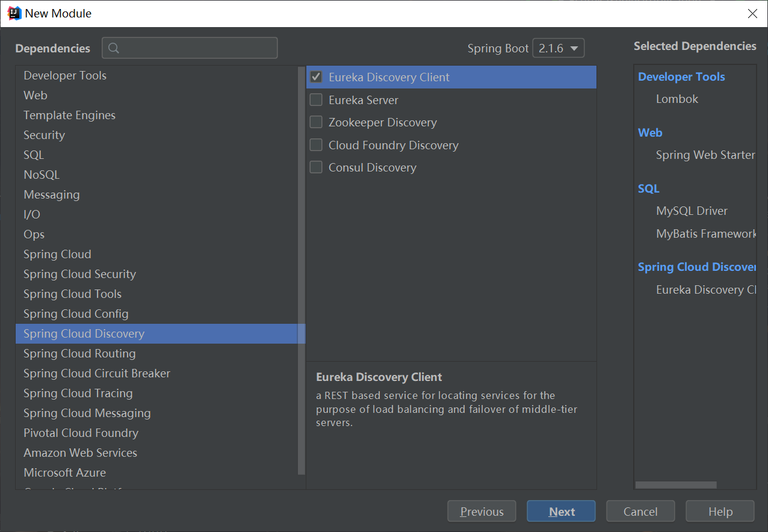Select Amazon Web Services category
This screenshot has width=768, height=532.
(156, 453)
